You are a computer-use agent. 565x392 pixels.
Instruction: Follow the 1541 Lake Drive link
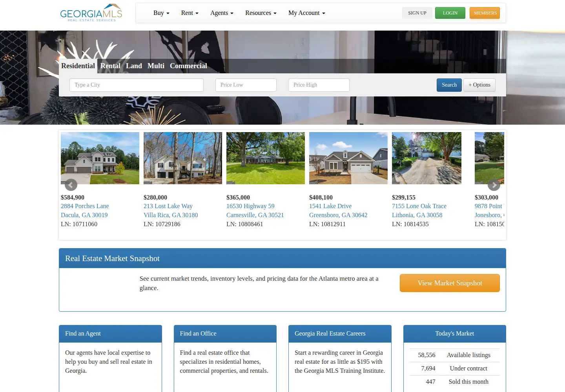tap(330, 206)
